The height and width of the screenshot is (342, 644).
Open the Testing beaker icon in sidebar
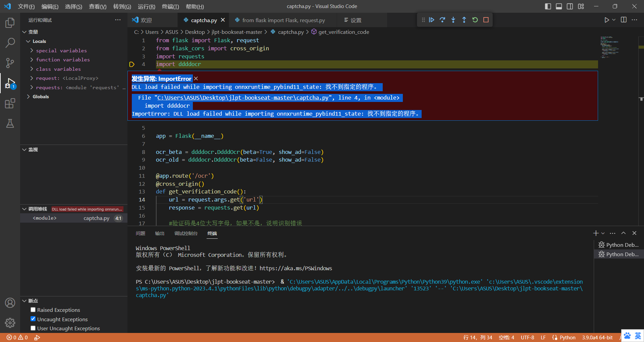[x=10, y=123]
